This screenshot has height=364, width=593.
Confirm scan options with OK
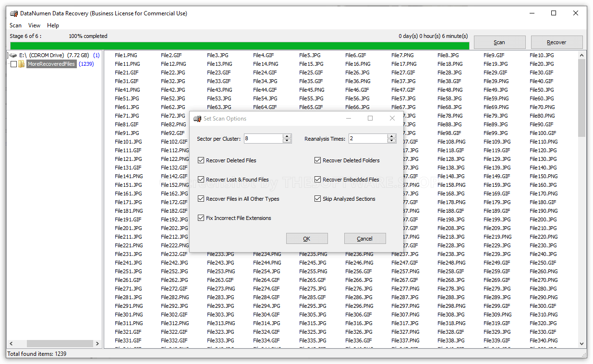click(x=306, y=238)
